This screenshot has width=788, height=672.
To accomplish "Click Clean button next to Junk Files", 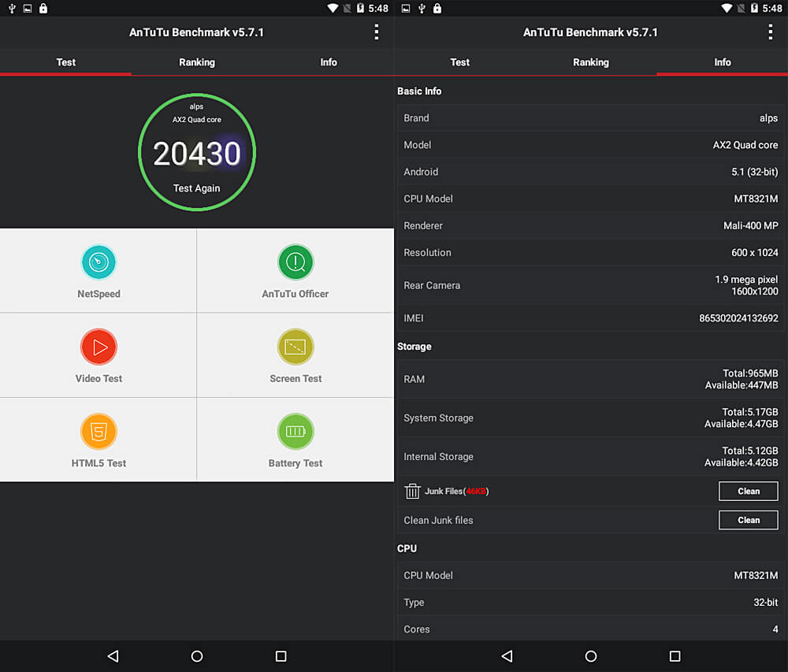I will pos(749,491).
